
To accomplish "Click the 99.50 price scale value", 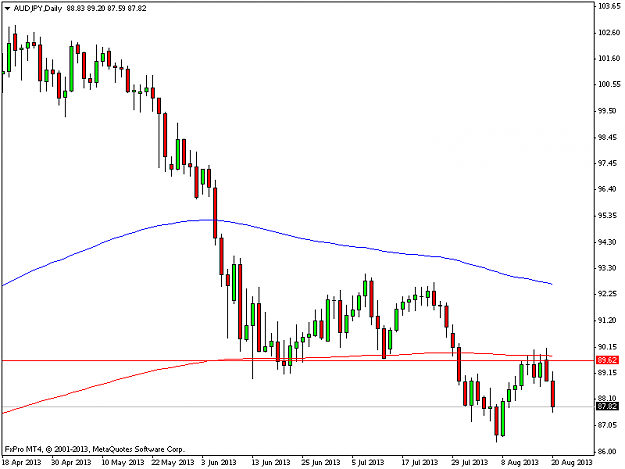I will click(x=609, y=111).
